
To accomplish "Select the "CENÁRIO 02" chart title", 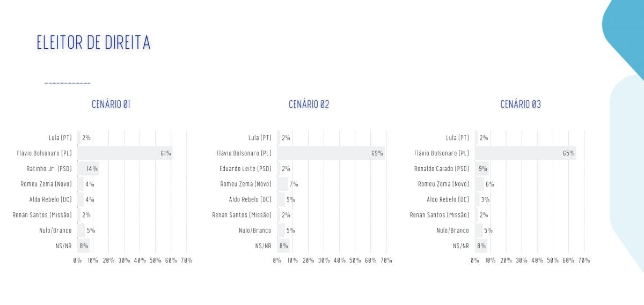I will (x=309, y=105).
